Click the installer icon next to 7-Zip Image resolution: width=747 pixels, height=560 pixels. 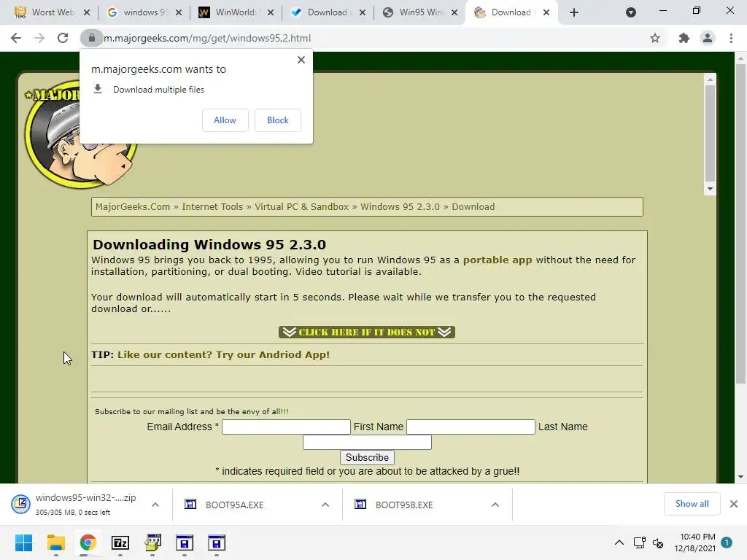click(x=152, y=542)
